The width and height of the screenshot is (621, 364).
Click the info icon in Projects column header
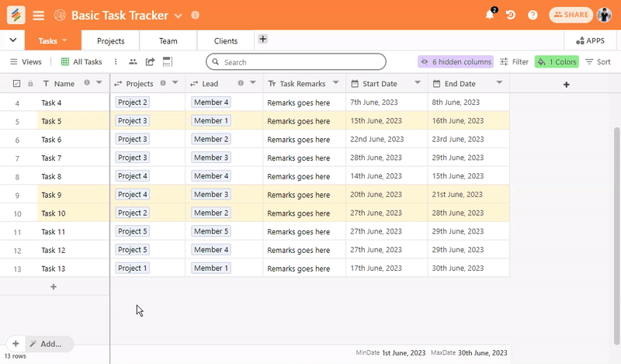[163, 83]
